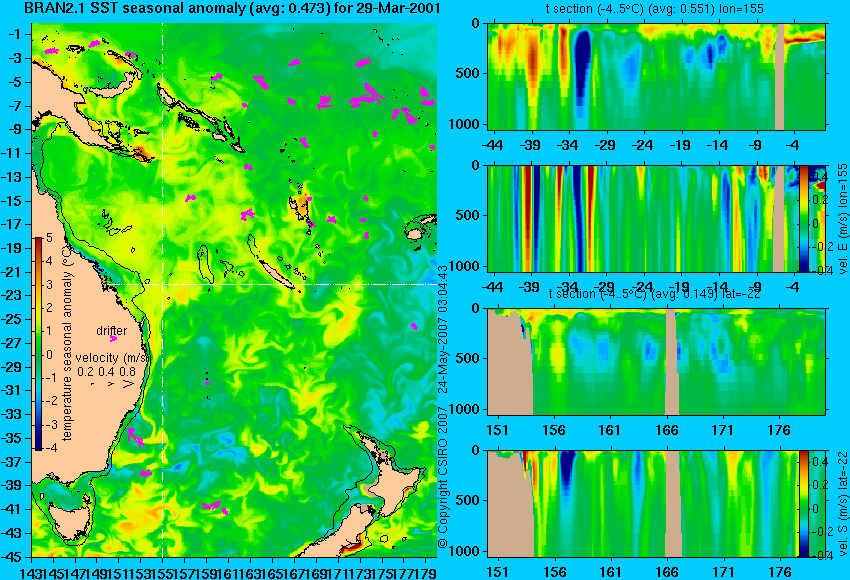
Task: Click the 'vel. S (m/s) lat=-22' axis label
Action: pyautogui.click(x=843, y=504)
